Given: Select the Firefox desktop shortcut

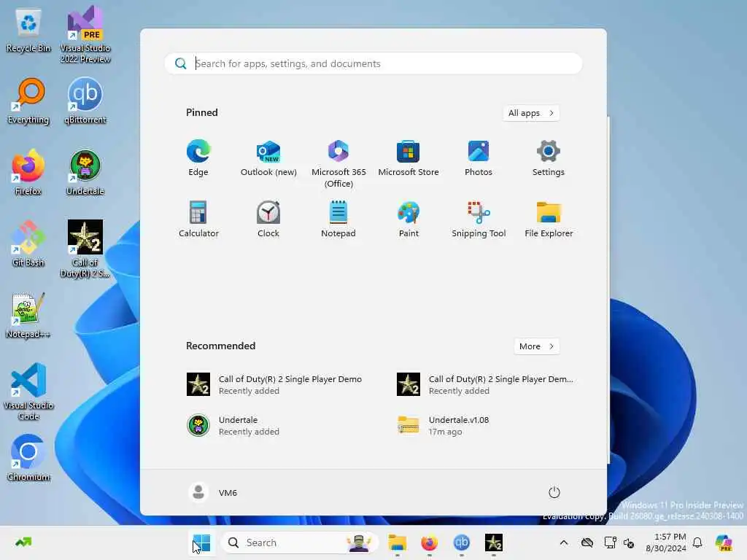Looking at the screenshot, I should pyautogui.click(x=28, y=173).
